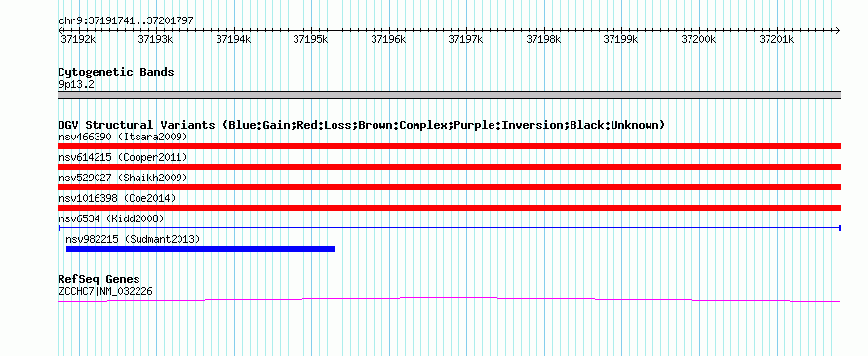Click the RefSeq Genes track title
The height and width of the screenshot is (356, 868).
pyautogui.click(x=99, y=279)
